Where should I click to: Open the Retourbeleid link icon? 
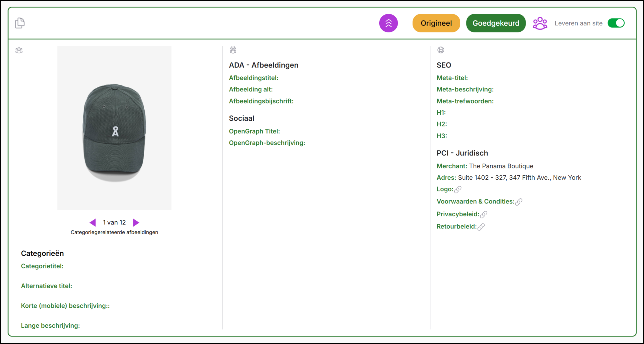(x=481, y=227)
